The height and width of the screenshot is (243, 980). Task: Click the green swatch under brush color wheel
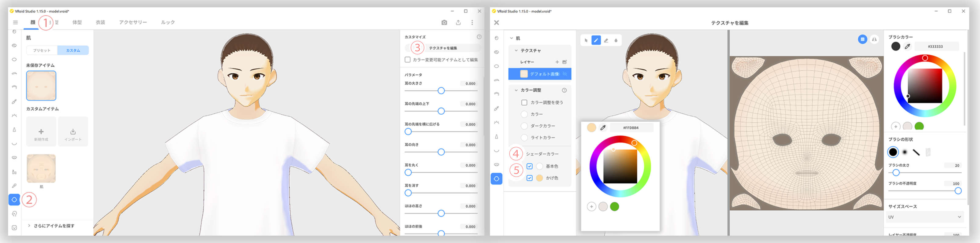(x=919, y=126)
